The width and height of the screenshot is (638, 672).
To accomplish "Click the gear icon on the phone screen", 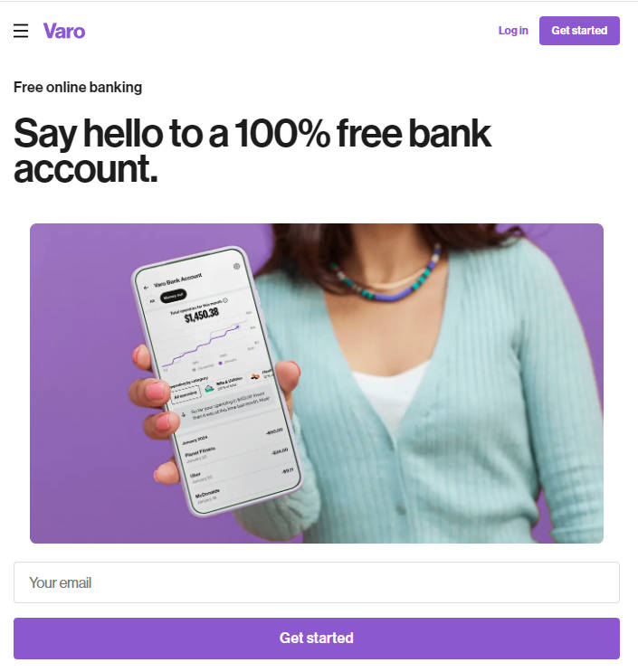I will click(237, 267).
